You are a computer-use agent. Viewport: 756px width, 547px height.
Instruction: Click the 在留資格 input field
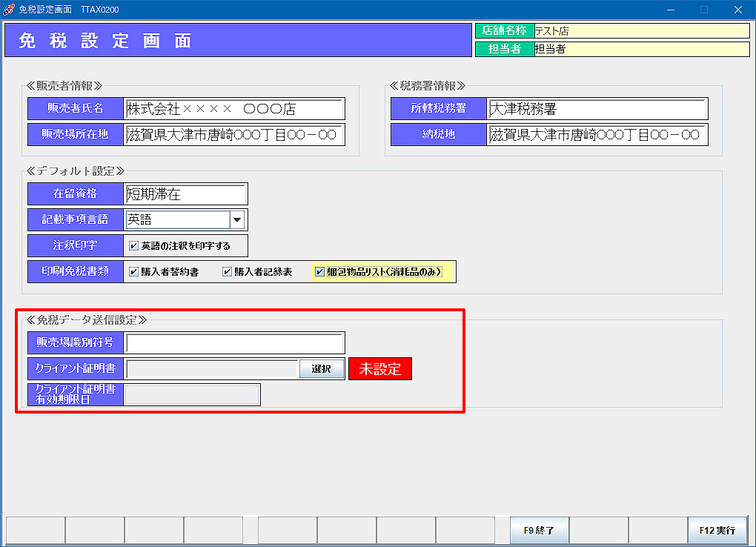(185, 194)
